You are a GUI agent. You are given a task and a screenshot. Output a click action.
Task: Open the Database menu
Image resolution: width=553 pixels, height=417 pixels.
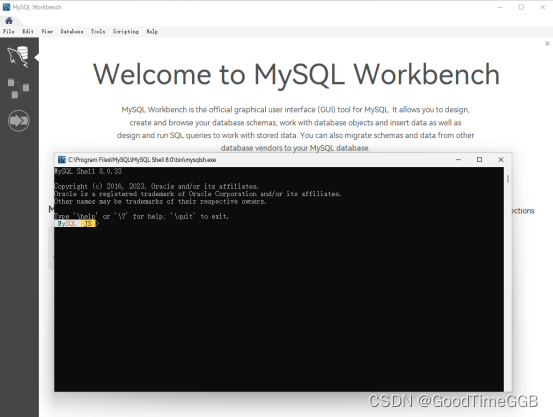72,31
